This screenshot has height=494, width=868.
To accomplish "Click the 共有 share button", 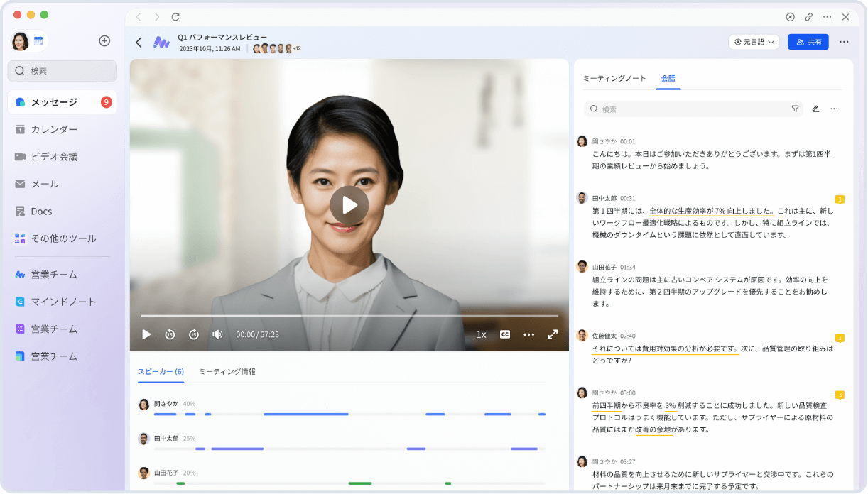I will [808, 42].
